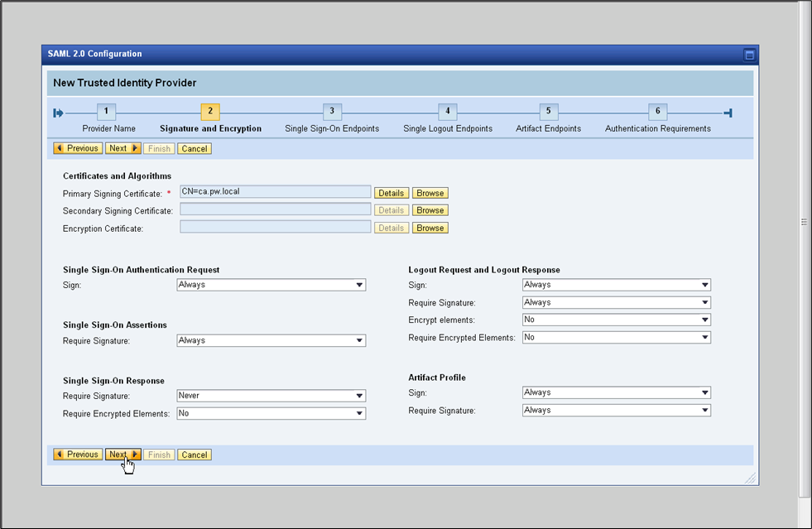Click the roadmap start arrow icon
Image resolution: width=812 pixels, height=529 pixels.
(59, 113)
